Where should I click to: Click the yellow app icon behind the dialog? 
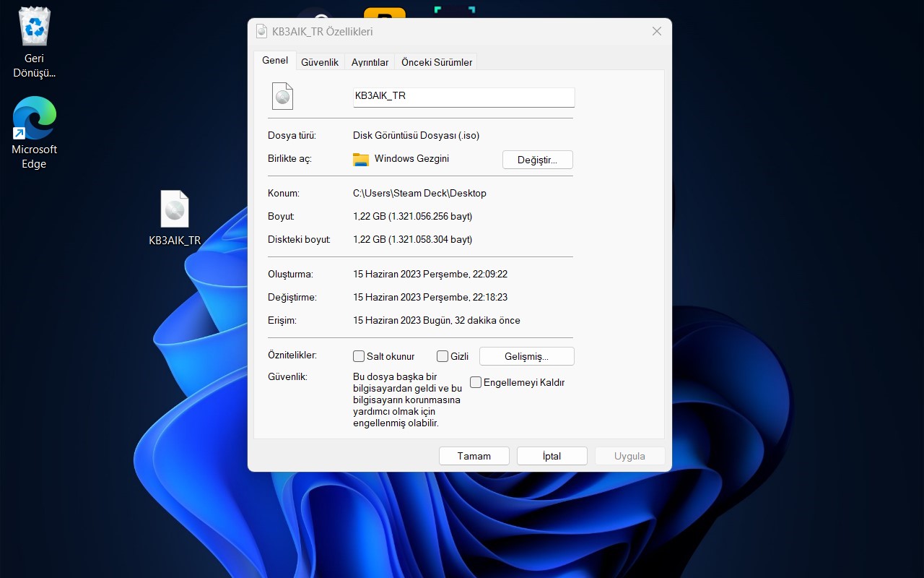coord(384,14)
